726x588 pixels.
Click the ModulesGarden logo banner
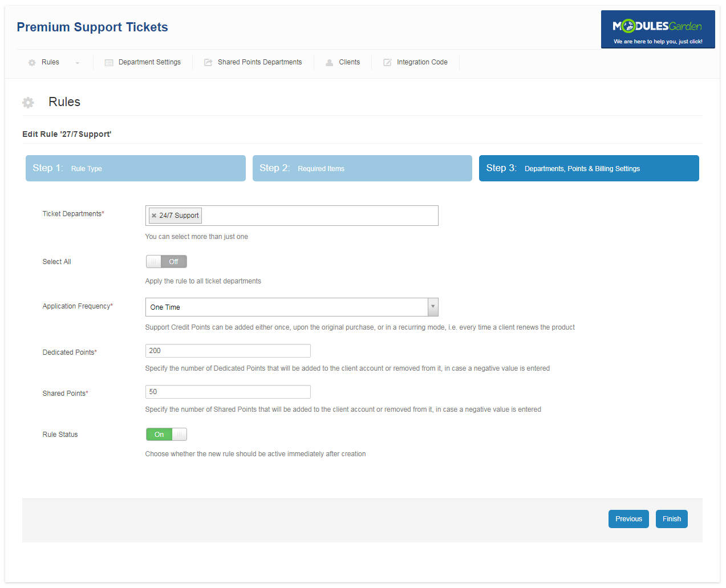pos(658,30)
